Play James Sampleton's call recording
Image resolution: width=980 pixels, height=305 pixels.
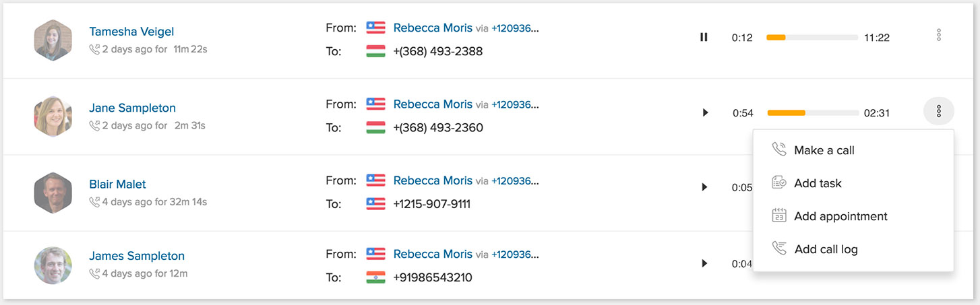[x=704, y=263]
